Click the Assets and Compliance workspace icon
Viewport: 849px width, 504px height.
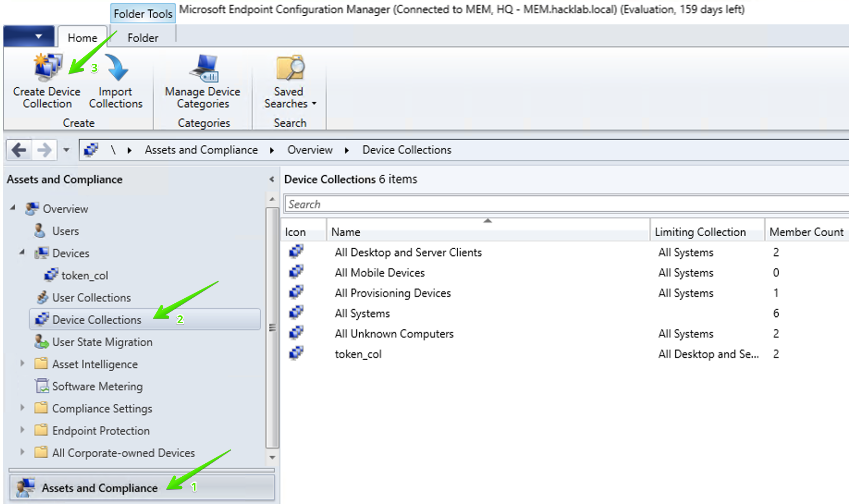click(25, 488)
